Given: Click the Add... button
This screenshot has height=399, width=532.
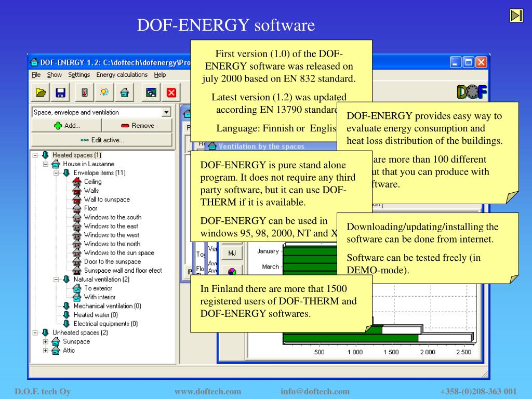Looking at the screenshot, I should pos(66,126).
